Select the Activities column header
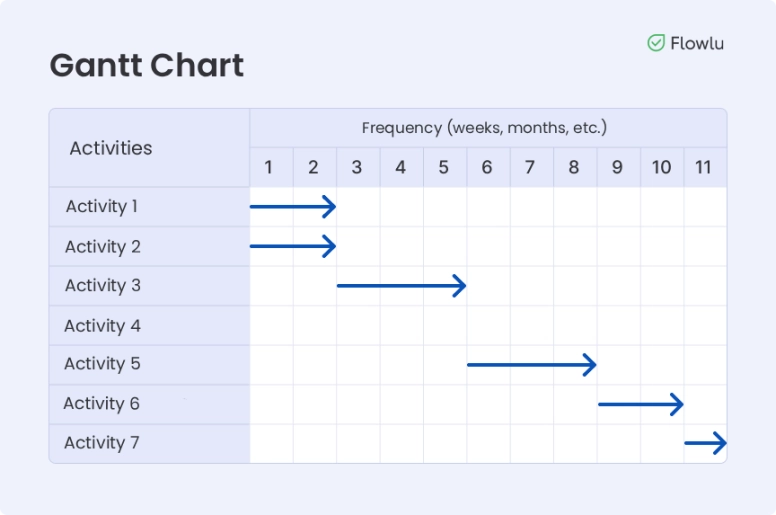 click(111, 148)
